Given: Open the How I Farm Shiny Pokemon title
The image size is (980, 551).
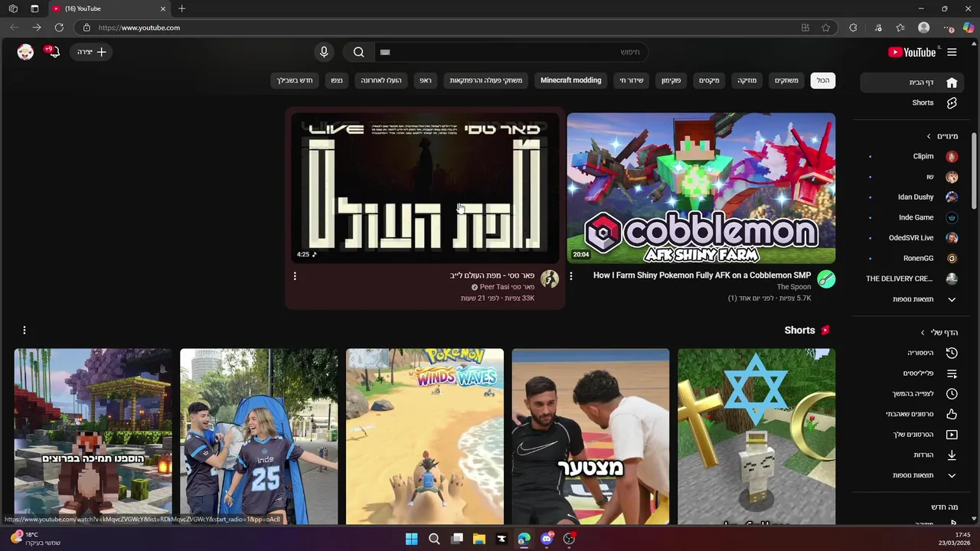Looking at the screenshot, I should [702, 275].
